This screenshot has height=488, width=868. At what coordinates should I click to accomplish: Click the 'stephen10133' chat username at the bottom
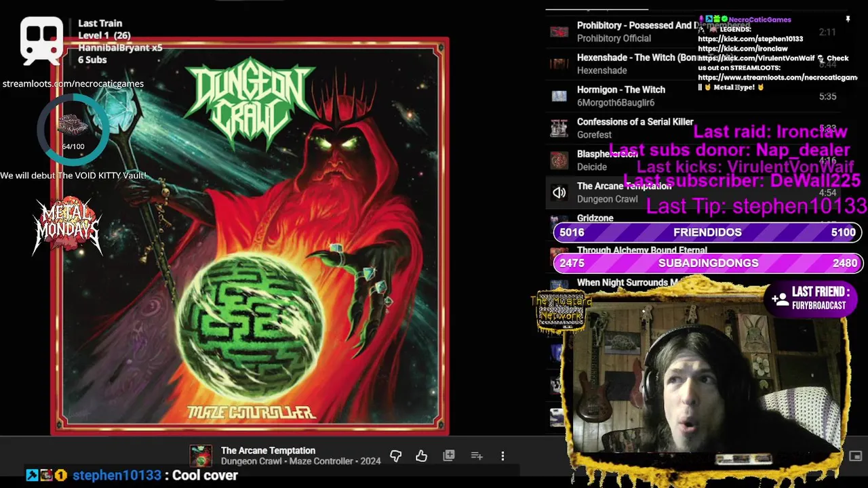point(117,475)
